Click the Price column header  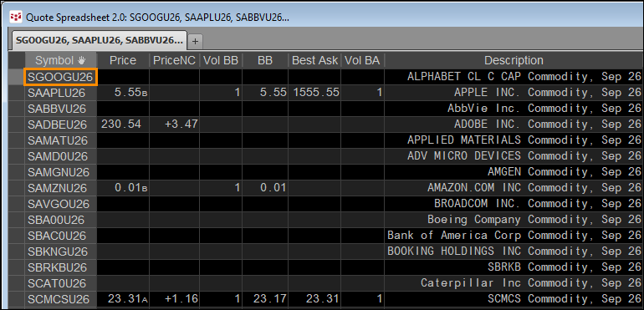(123, 61)
